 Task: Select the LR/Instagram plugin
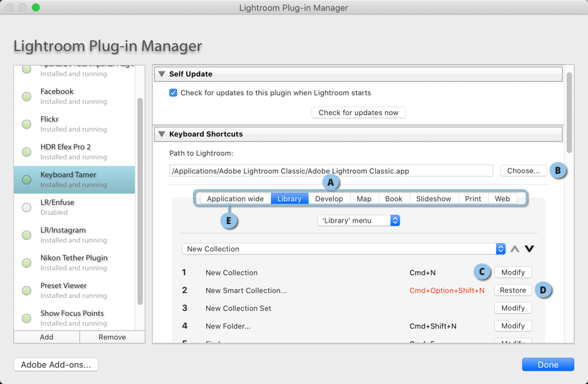(74, 235)
